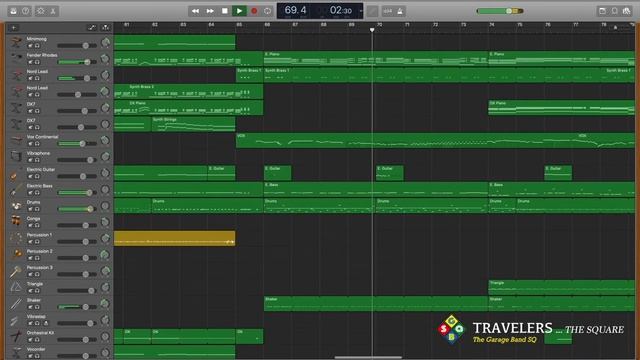This screenshot has height=360, width=640.
Task: Open the Editors scissors button
Action: click(53, 11)
